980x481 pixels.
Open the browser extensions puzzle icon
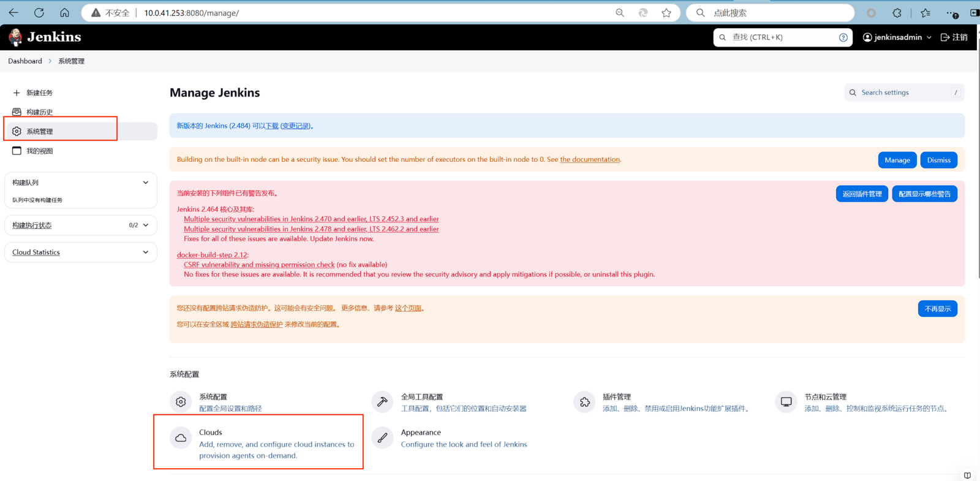pos(897,13)
